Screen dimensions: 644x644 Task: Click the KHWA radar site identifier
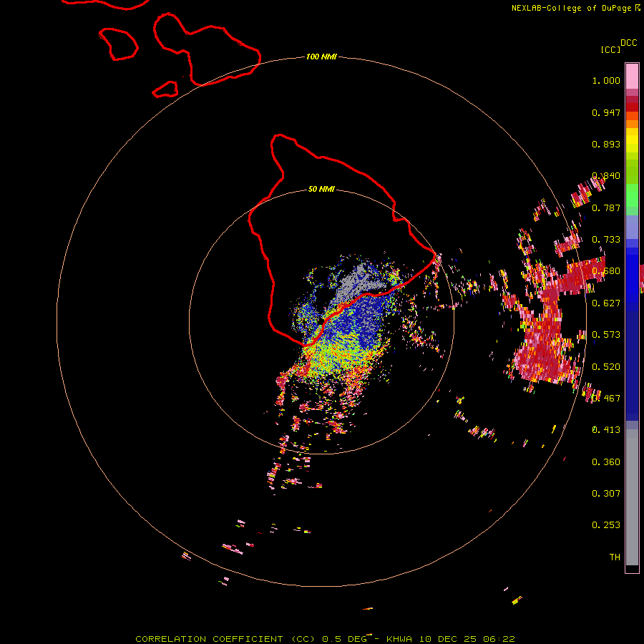pos(399,639)
